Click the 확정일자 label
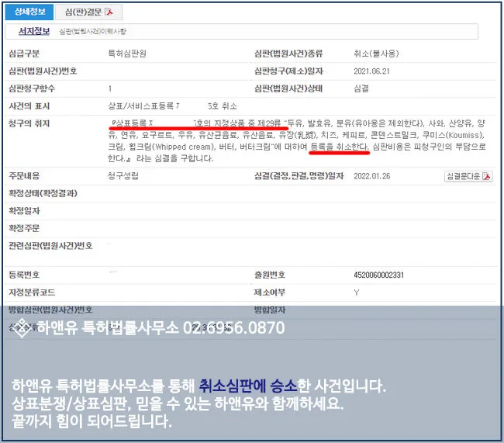 point(24,211)
